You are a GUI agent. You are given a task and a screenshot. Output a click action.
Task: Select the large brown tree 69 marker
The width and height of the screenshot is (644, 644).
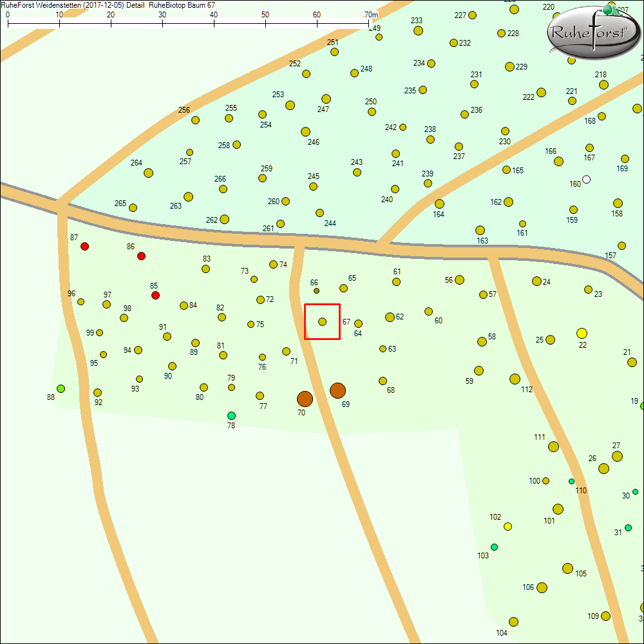[337, 390]
